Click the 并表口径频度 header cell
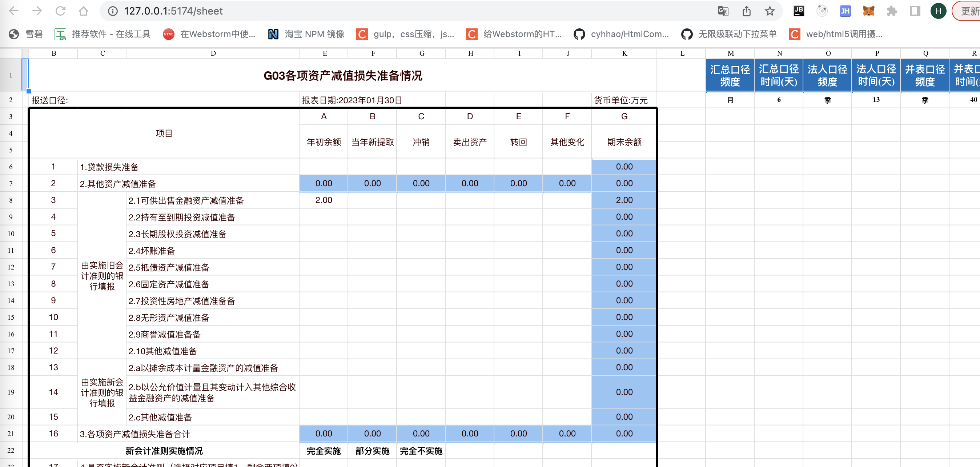The height and width of the screenshot is (467, 980). [925, 75]
